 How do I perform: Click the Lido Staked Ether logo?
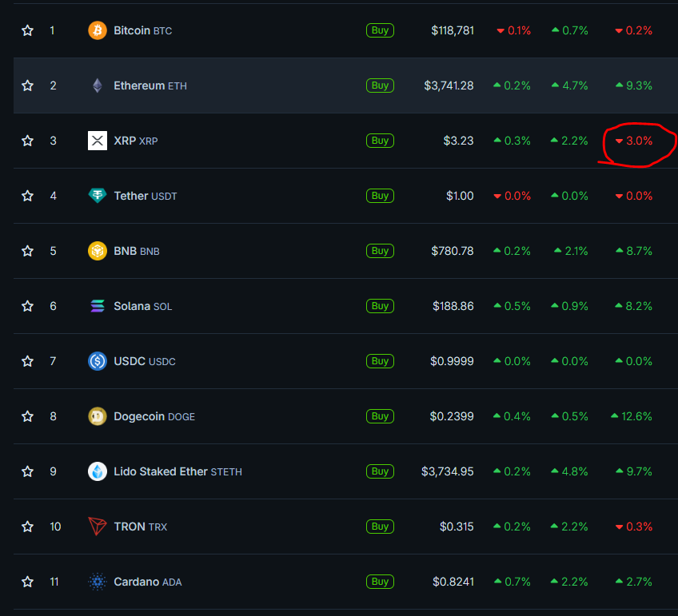pyautogui.click(x=98, y=471)
